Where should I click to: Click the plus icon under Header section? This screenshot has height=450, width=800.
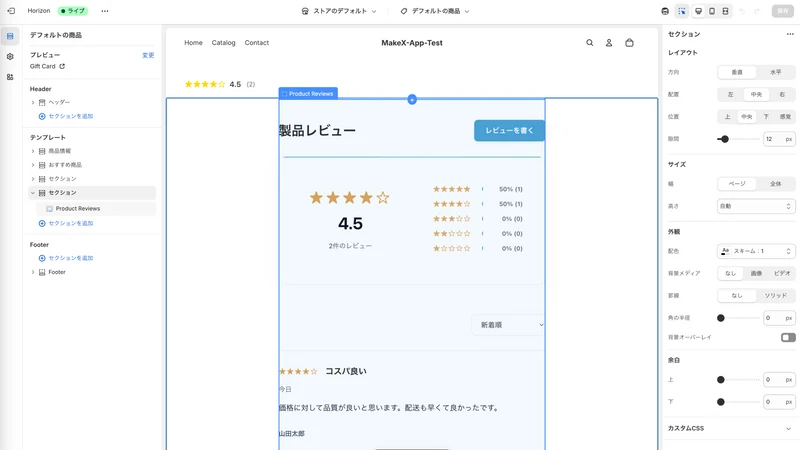(x=42, y=116)
